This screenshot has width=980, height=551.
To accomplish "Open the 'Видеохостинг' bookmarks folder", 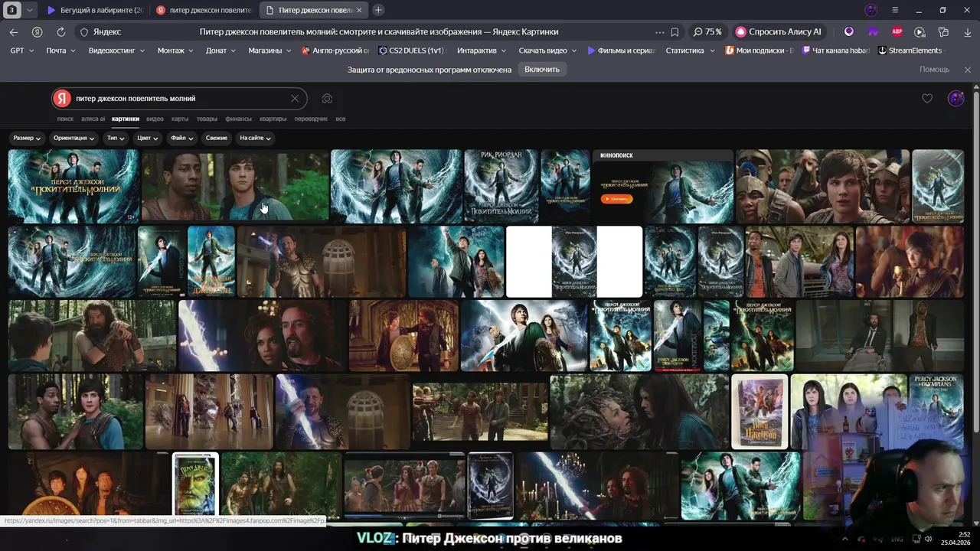I will point(116,51).
